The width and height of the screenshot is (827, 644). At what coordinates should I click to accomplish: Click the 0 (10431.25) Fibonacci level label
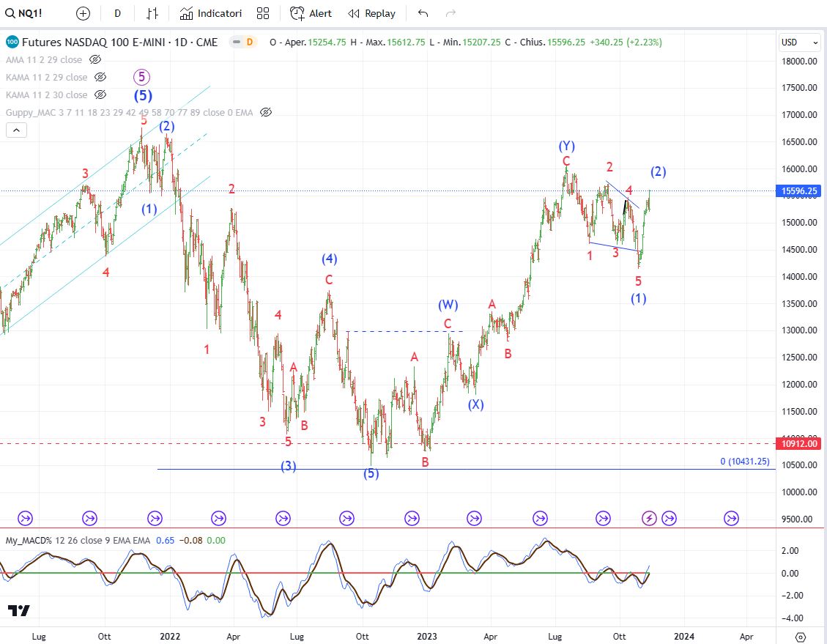pyautogui.click(x=745, y=462)
